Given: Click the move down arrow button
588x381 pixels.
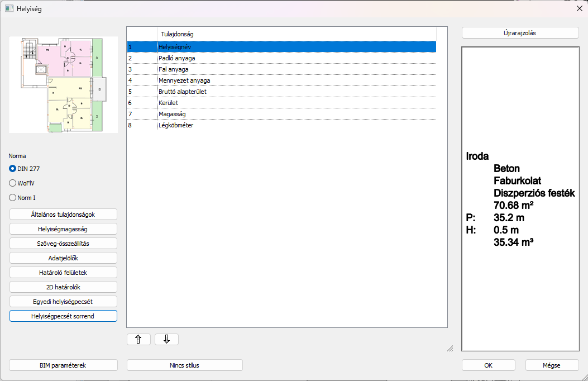Looking at the screenshot, I should coord(166,339).
